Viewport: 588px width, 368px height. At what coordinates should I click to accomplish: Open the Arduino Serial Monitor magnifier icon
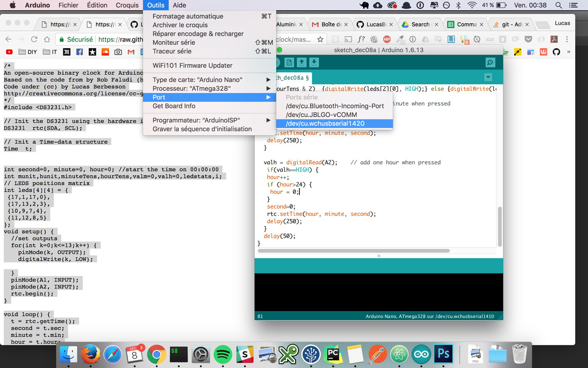(490, 62)
